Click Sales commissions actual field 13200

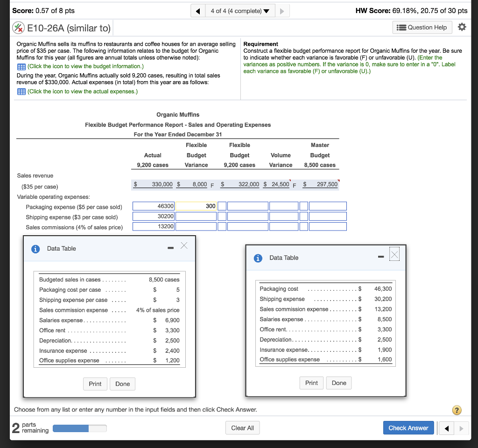click(x=154, y=226)
